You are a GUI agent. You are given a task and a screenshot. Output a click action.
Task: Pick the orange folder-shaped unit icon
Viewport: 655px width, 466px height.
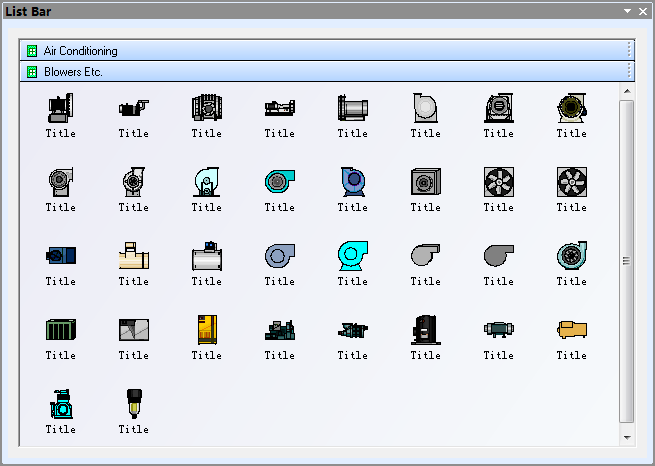click(571, 329)
